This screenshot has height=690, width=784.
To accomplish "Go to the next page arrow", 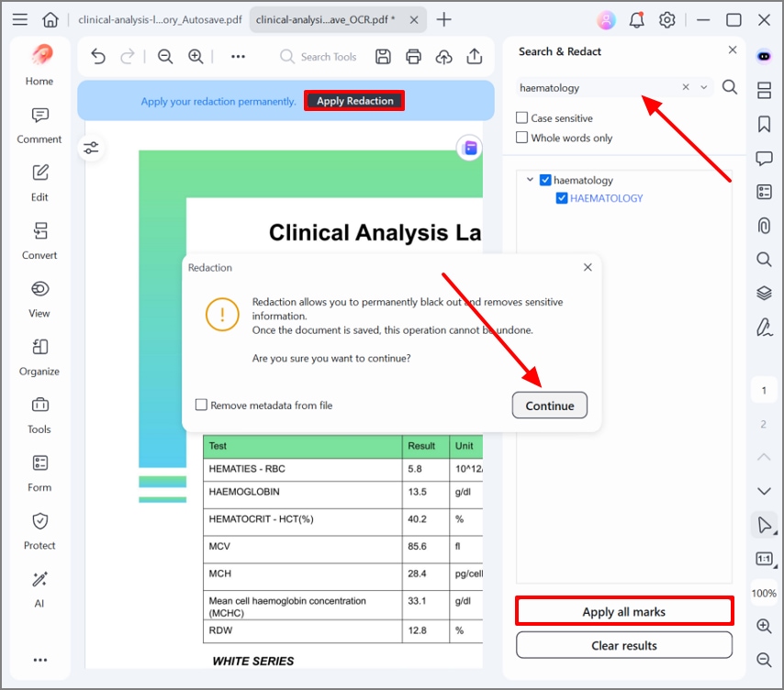I will pos(764,491).
